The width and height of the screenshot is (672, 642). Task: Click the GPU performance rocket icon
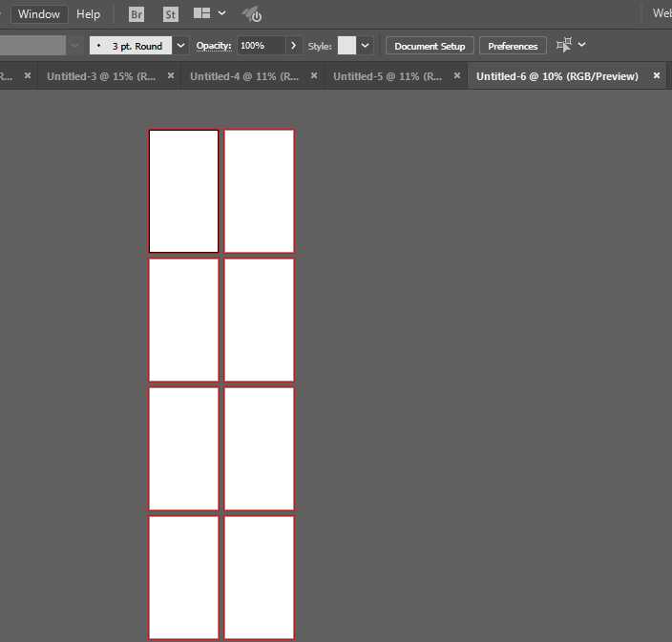252,14
